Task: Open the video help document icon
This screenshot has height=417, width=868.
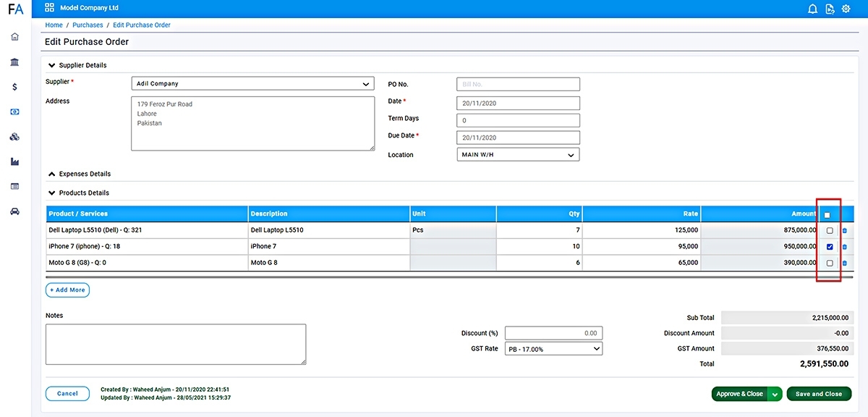Action: tap(830, 9)
